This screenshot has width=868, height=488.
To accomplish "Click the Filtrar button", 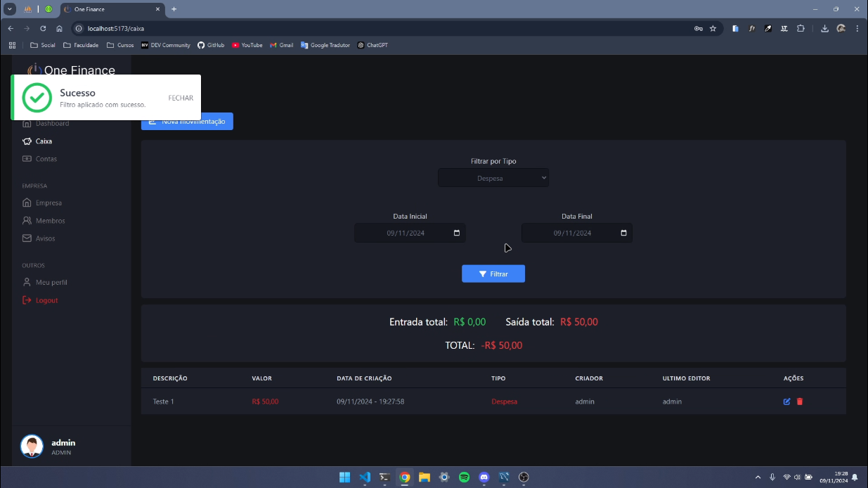I will coord(493,274).
